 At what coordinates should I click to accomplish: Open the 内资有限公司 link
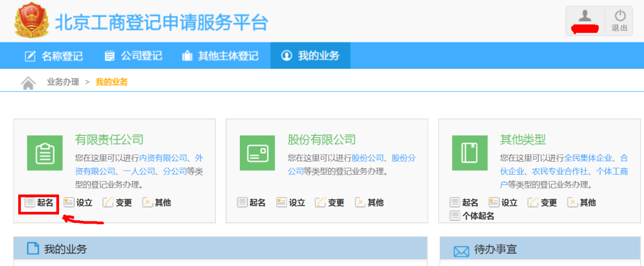163,158
